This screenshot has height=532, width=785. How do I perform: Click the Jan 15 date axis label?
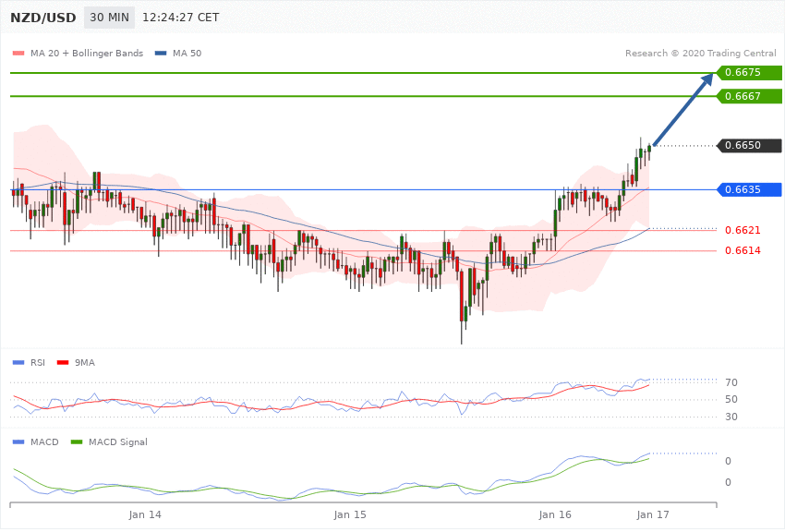350,514
